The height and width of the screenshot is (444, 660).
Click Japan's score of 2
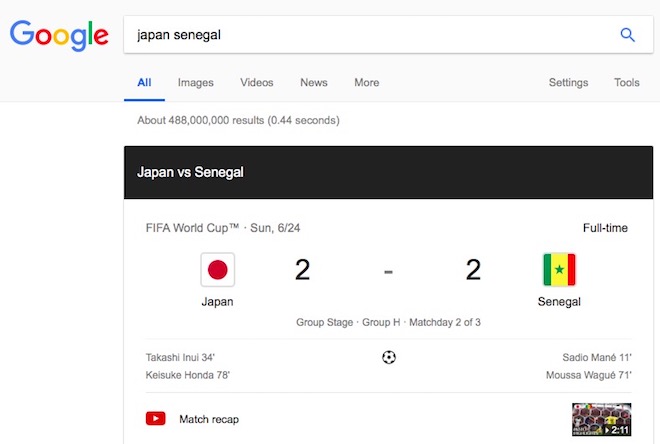point(302,270)
